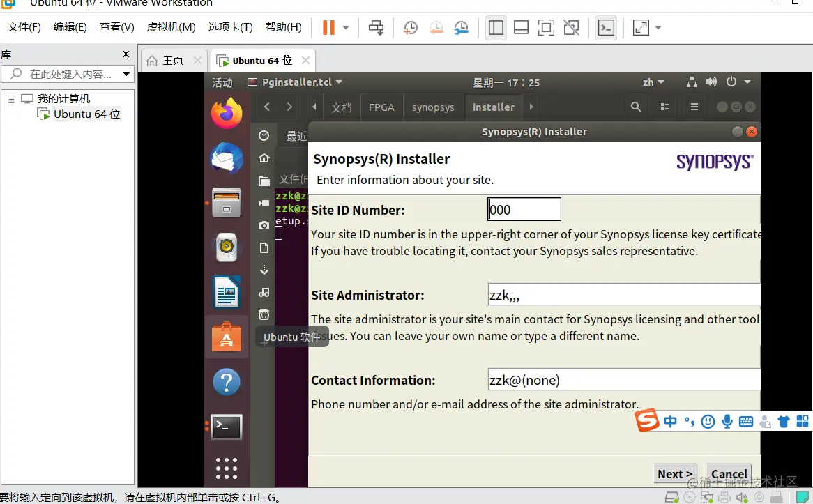
Task: Open the zh input source dropdown
Action: [653, 82]
